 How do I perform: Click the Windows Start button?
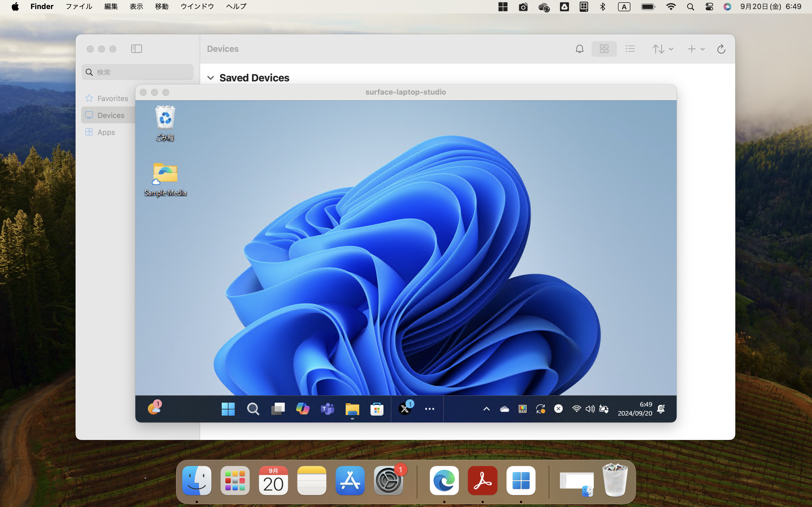(x=228, y=409)
